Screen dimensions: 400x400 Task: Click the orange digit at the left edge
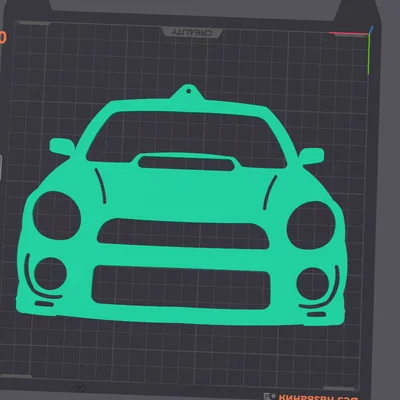pyautogui.click(x=3, y=37)
